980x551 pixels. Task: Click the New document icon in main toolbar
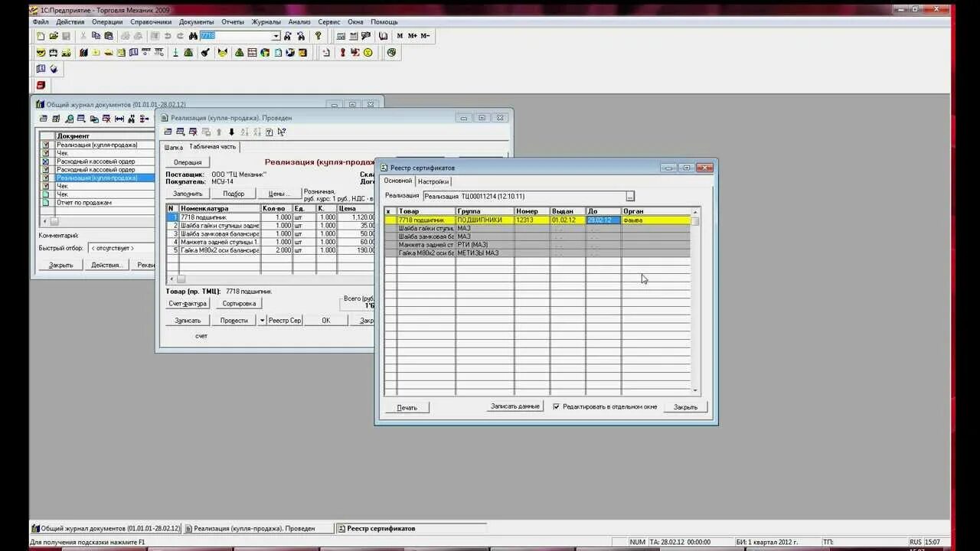pos(41,36)
